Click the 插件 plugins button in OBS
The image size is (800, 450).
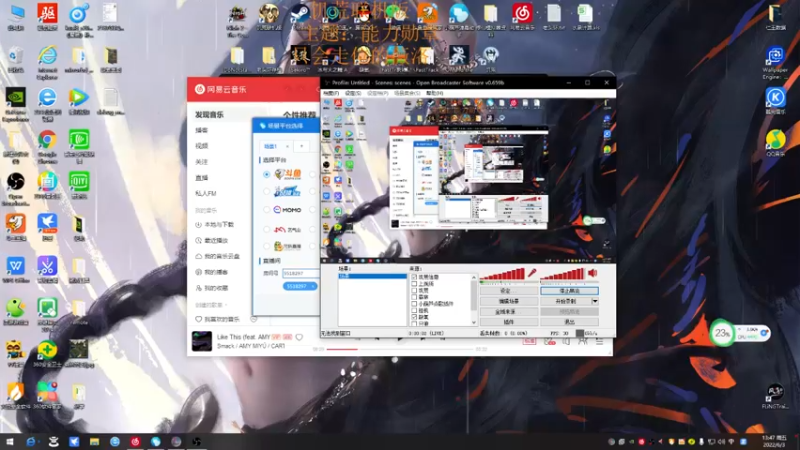509,322
